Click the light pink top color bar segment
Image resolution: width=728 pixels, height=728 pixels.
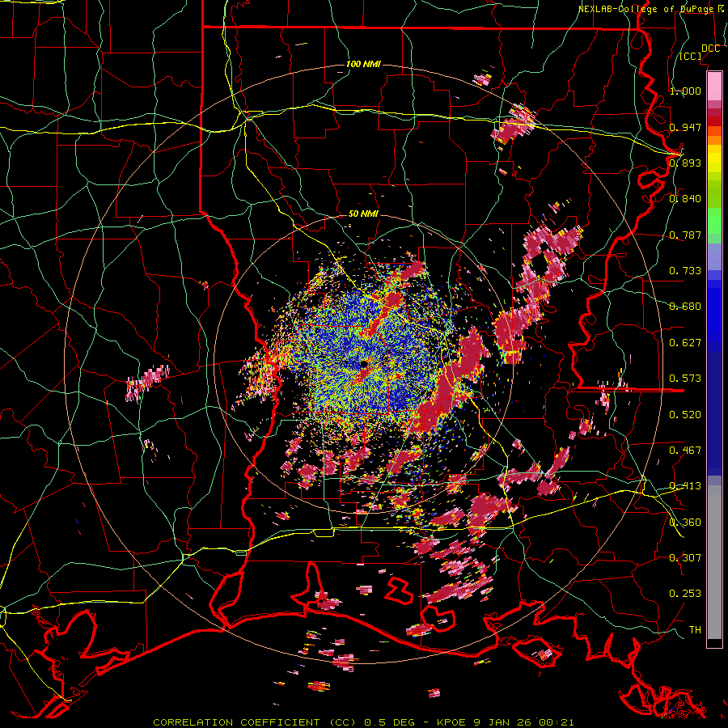click(x=714, y=86)
